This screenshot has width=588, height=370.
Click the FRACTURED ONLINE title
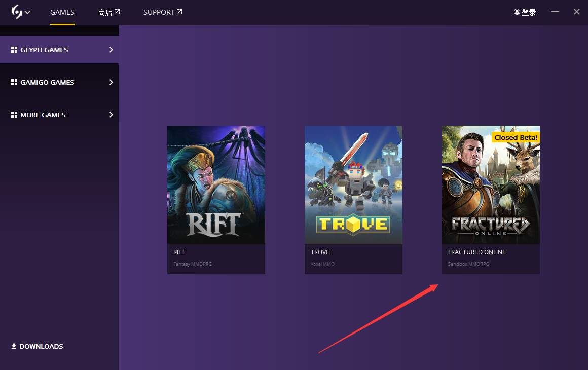click(477, 252)
